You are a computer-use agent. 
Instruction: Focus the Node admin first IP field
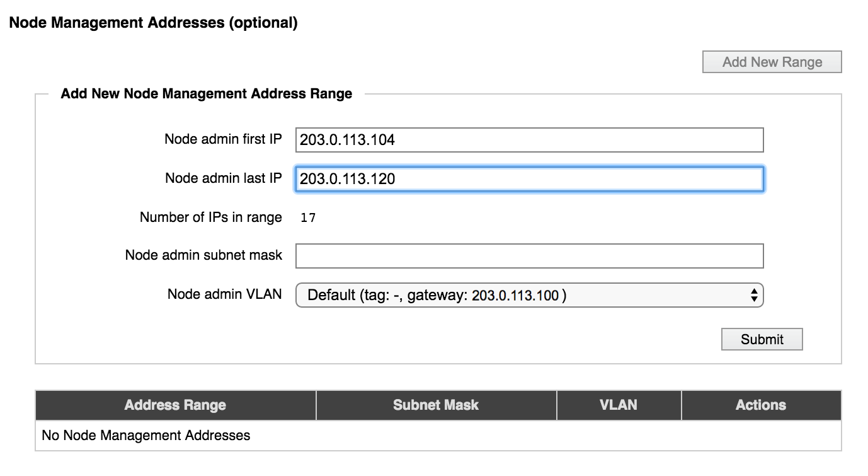point(529,140)
